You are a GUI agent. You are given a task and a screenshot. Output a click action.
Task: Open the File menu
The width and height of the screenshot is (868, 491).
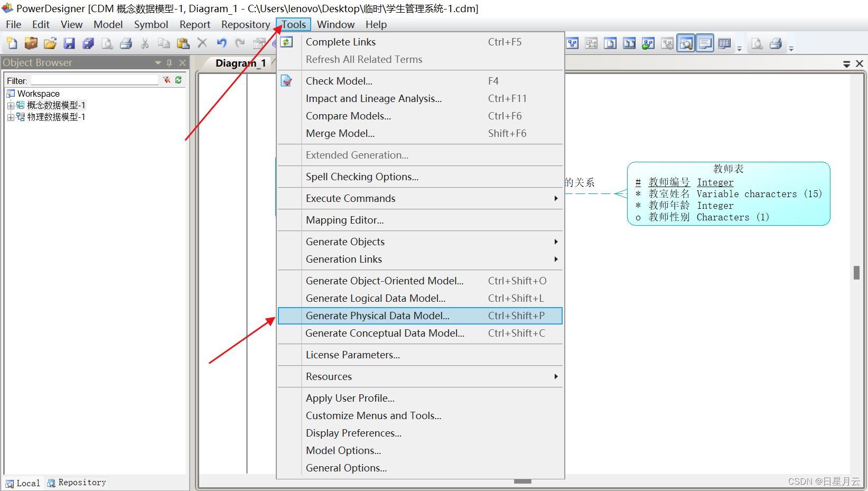13,24
